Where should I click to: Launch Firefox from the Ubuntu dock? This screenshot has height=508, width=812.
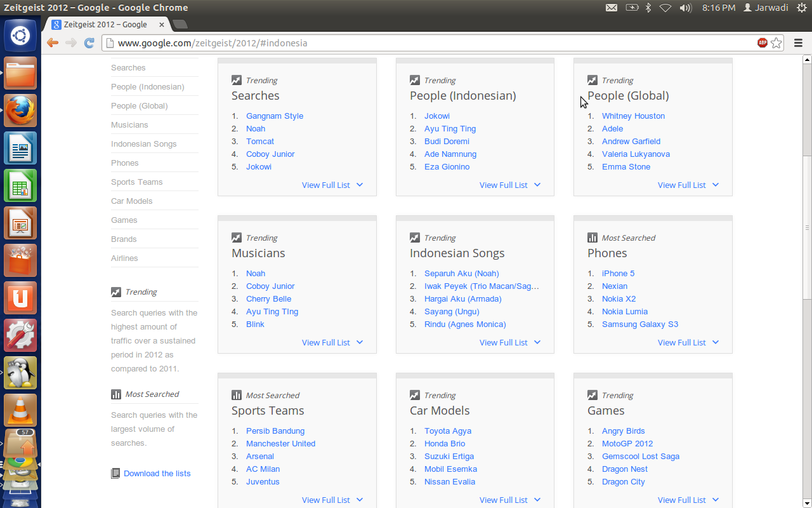point(20,111)
